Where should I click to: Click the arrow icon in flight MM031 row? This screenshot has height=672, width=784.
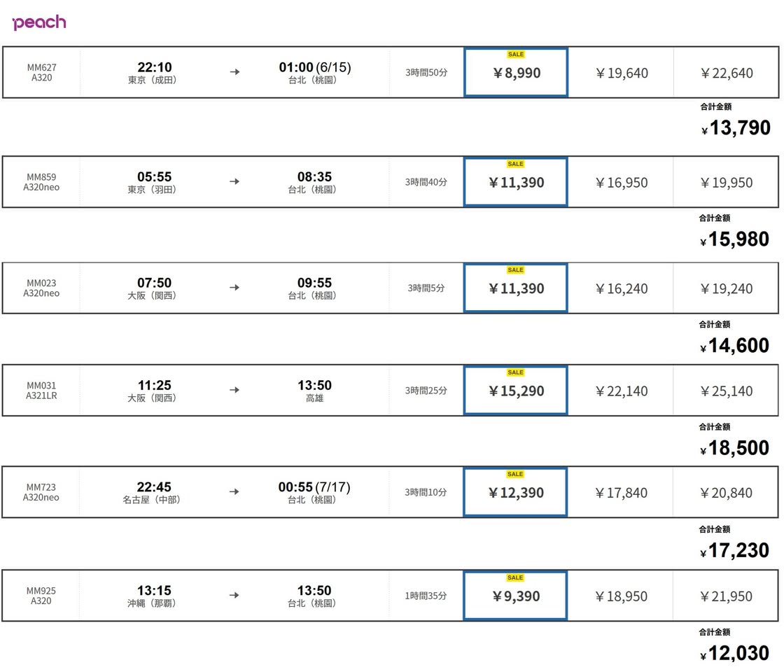(x=234, y=391)
